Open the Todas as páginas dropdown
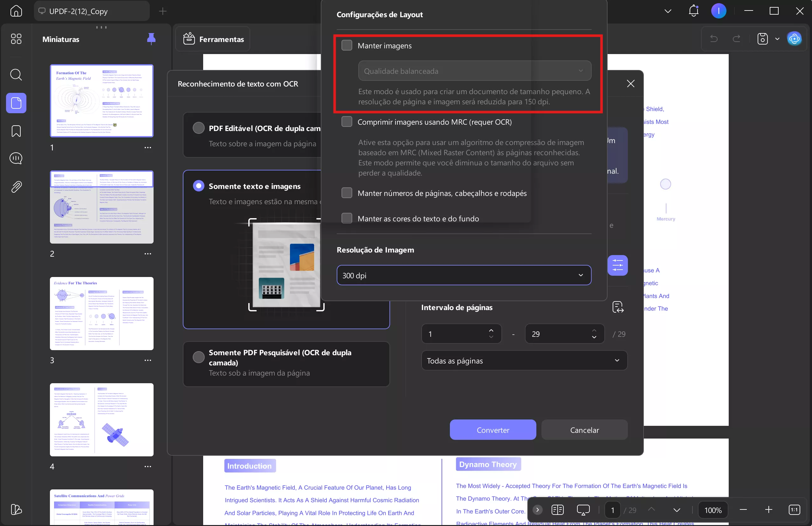Viewport: 812px width, 526px height. (x=524, y=360)
